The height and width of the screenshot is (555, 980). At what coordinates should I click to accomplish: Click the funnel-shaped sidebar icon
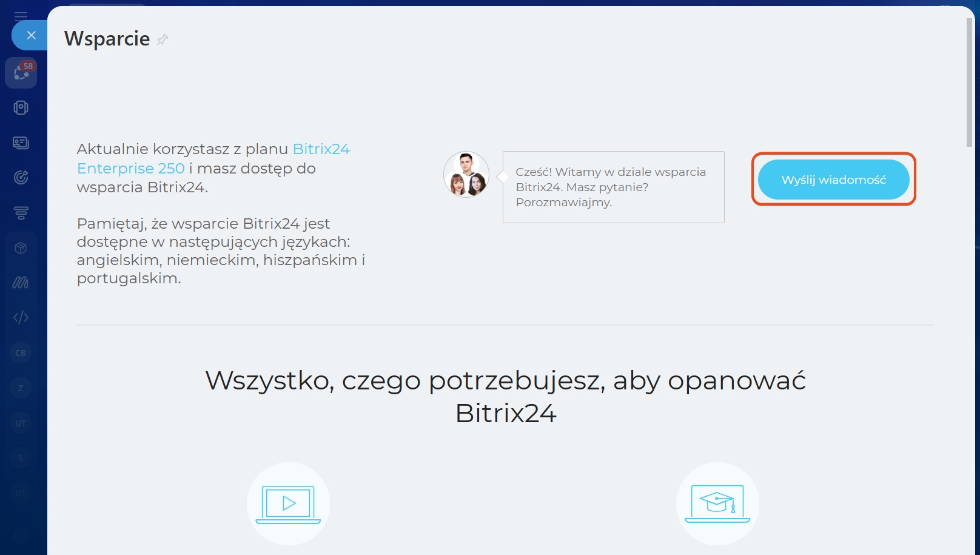pyautogui.click(x=21, y=212)
